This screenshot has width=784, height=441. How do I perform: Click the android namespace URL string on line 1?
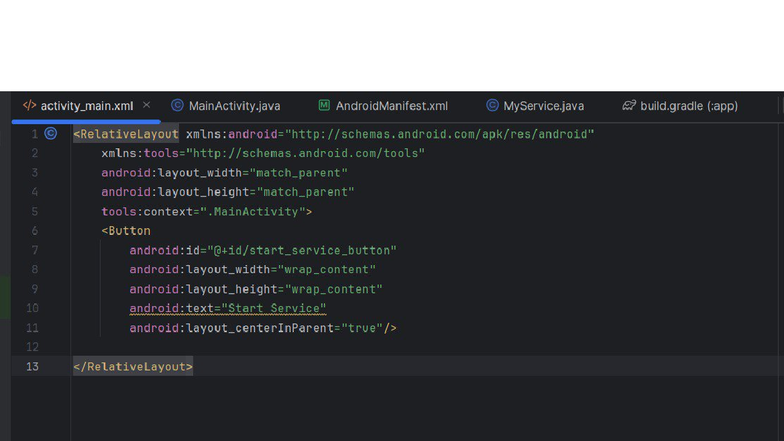coord(440,134)
